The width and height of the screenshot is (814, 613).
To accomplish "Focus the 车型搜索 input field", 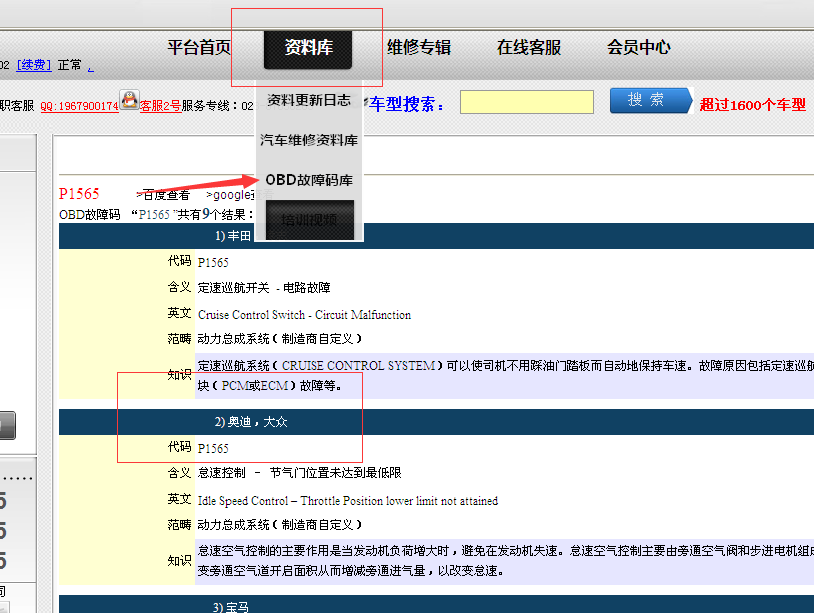I will tap(526, 102).
